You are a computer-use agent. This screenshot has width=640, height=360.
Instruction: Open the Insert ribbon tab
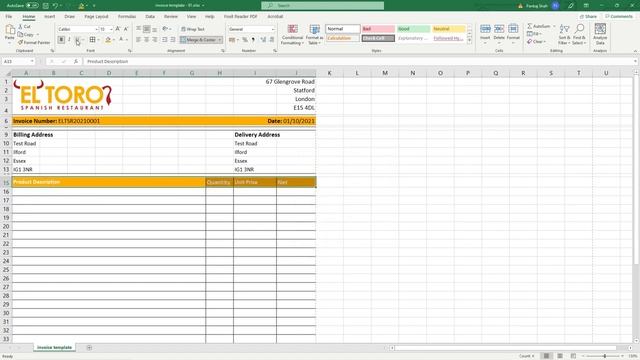(x=49, y=16)
